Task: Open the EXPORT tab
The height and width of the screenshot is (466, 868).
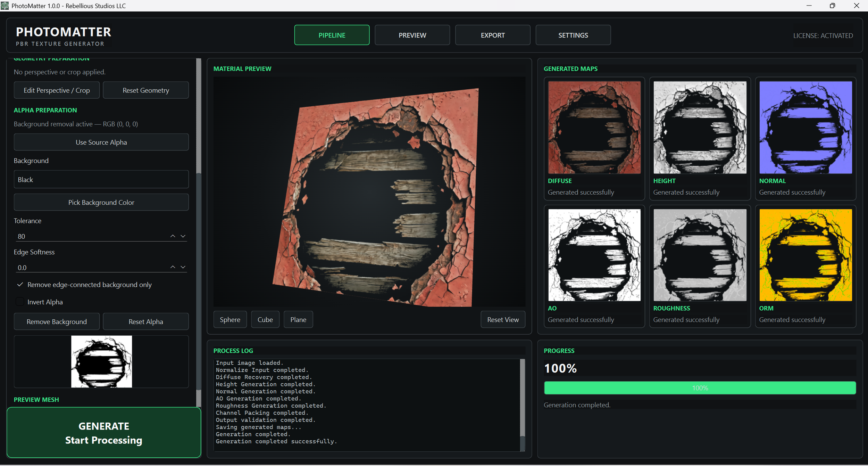Action: coord(493,35)
